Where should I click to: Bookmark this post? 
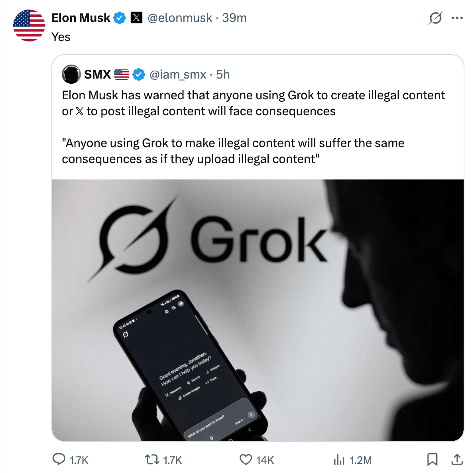pos(432,459)
